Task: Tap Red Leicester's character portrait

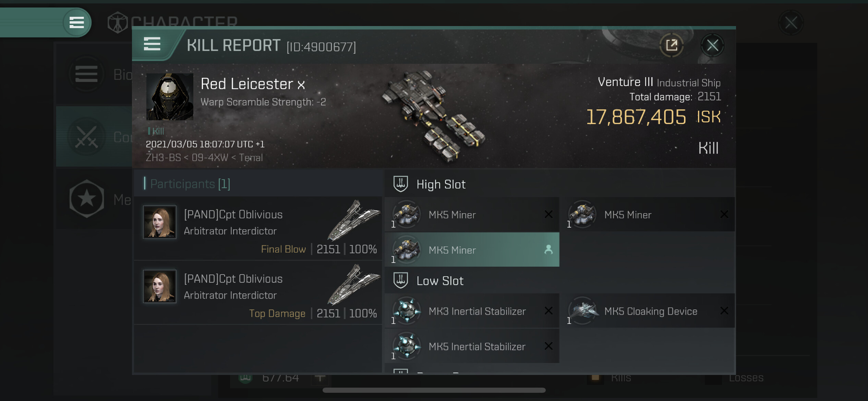Action: (x=170, y=97)
